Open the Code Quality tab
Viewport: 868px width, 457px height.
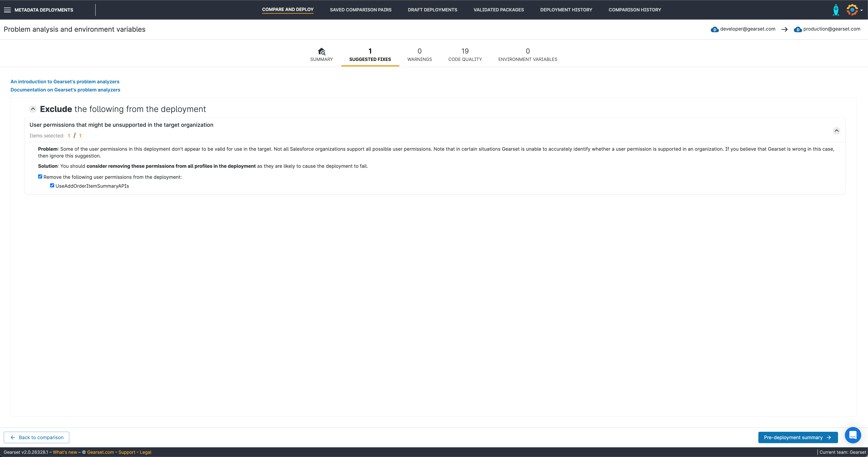(x=465, y=55)
